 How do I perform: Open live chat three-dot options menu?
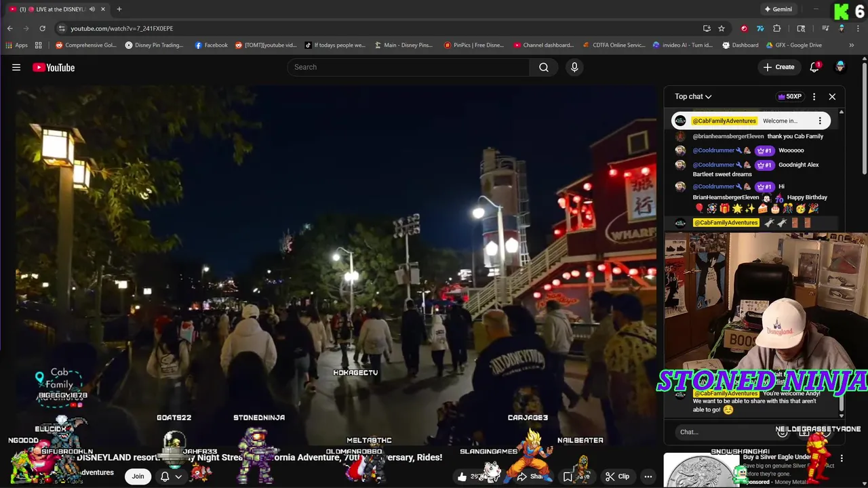point(814,96)
